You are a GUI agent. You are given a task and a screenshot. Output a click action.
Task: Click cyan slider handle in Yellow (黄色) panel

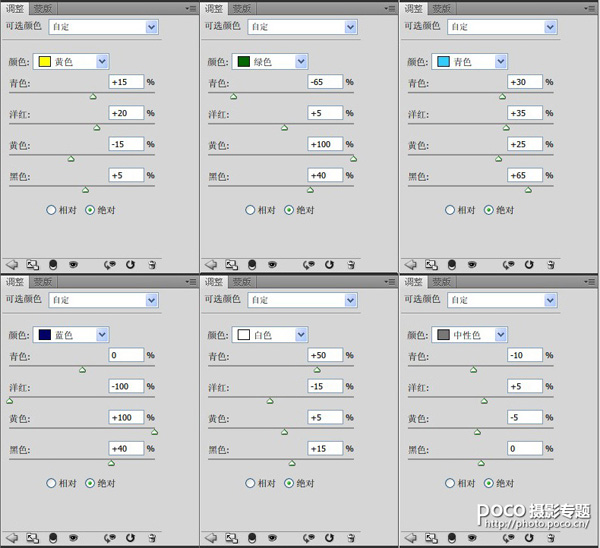coord(93,97)
